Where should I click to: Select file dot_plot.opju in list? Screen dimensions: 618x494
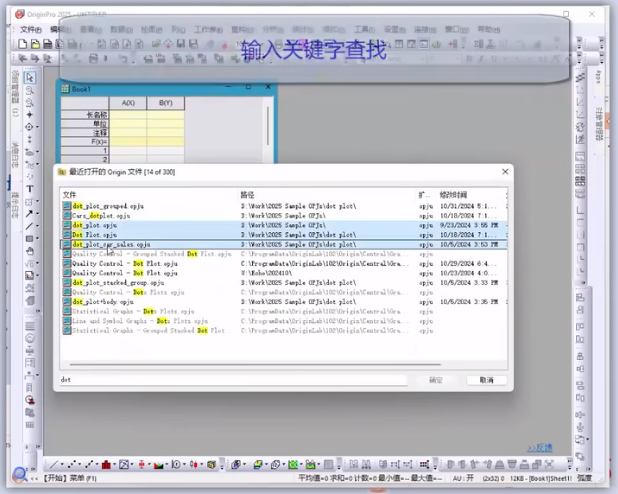point(95,225)
